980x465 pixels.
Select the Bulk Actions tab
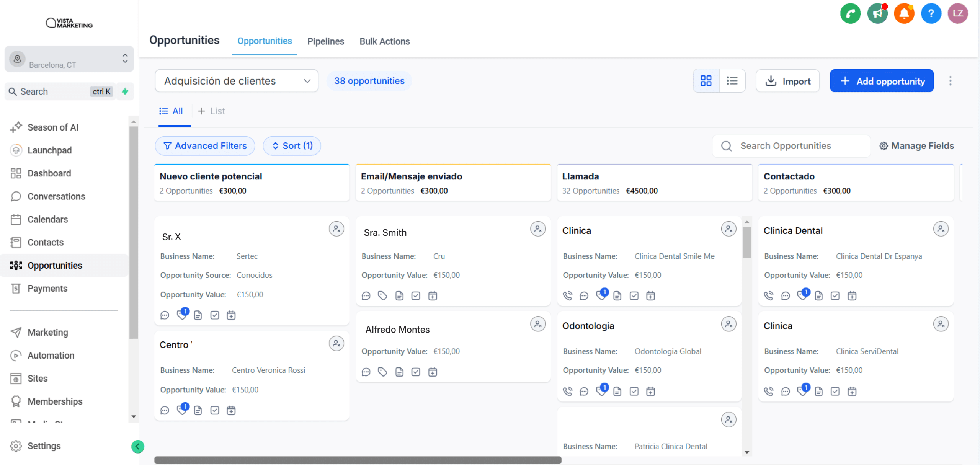(x=384, y=41)
